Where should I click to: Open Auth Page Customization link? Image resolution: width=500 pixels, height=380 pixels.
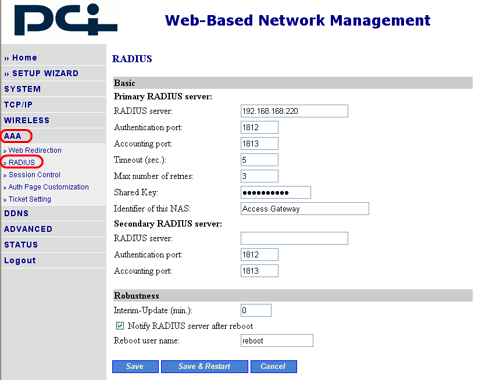click(48, 187)
